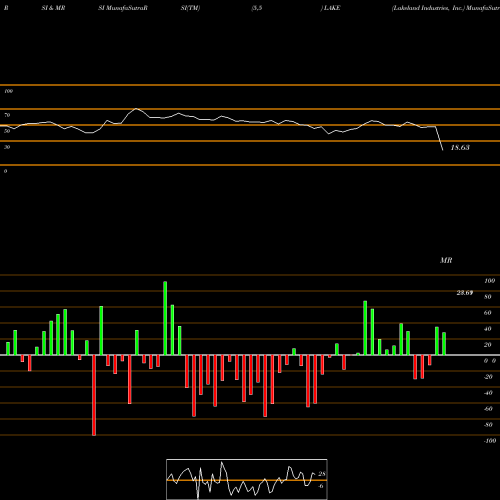Image resolution: width=500 pixels, height=500 pixels.
Task: Click the Lakeland Industries, Inc. header text
Action: (428, 8)
